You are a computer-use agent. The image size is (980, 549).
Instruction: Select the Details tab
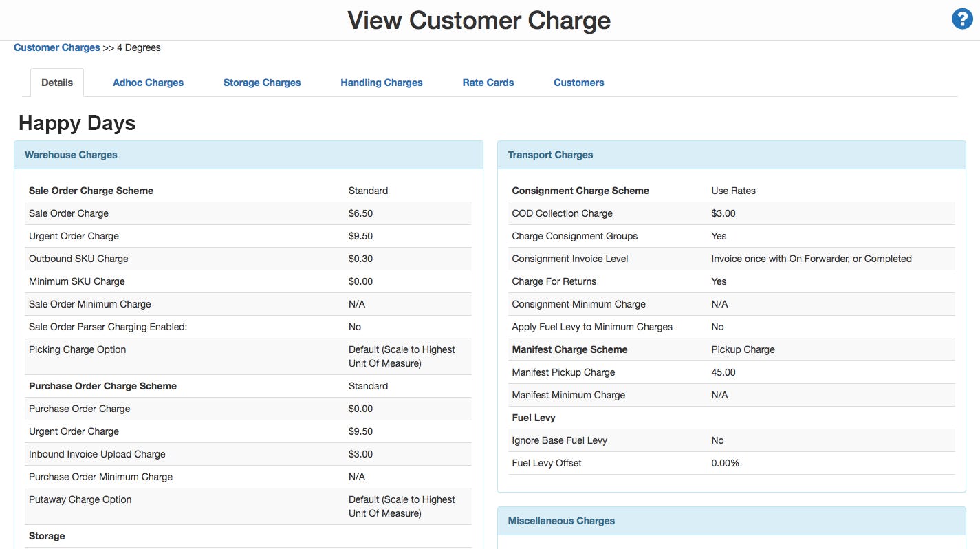pos(56,82)
